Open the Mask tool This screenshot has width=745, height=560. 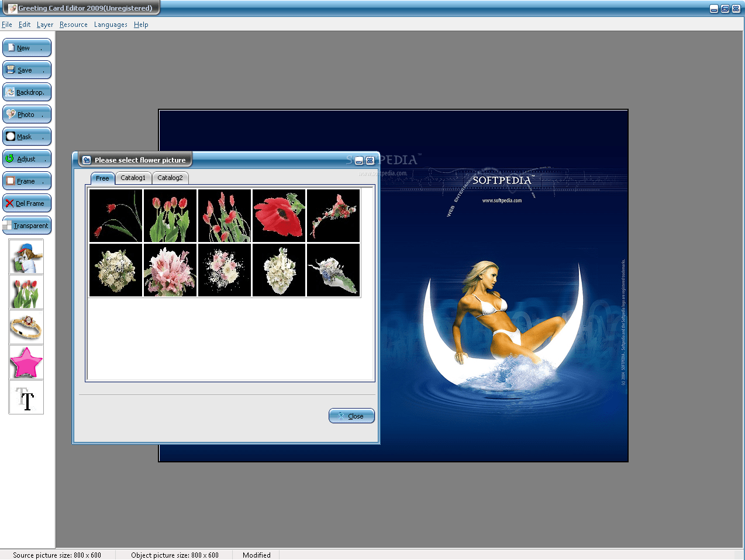coord(27,136)
